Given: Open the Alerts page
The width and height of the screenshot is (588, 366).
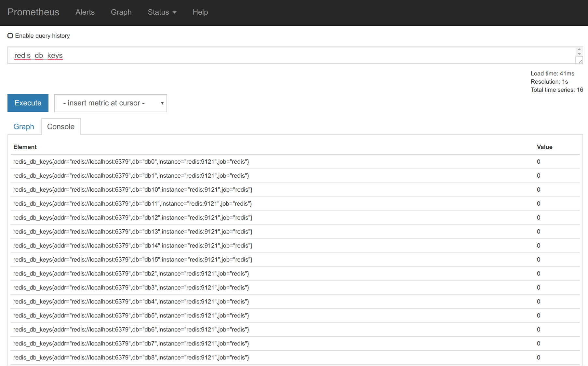Looking at the screenshot, I should pyautogui.click(x=85, y=12).
